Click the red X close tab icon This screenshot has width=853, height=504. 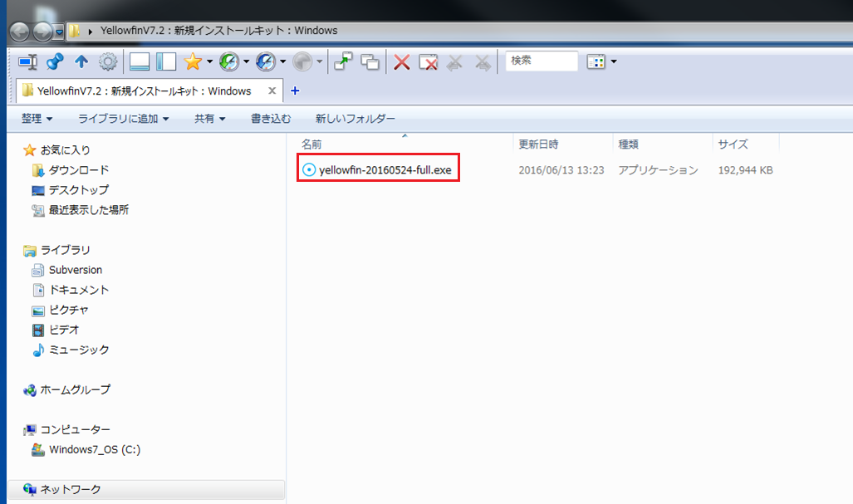coord(401,62)
